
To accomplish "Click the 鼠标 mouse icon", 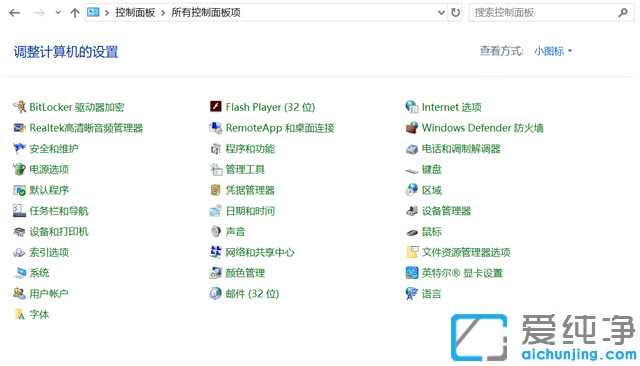I will (412, 233).
